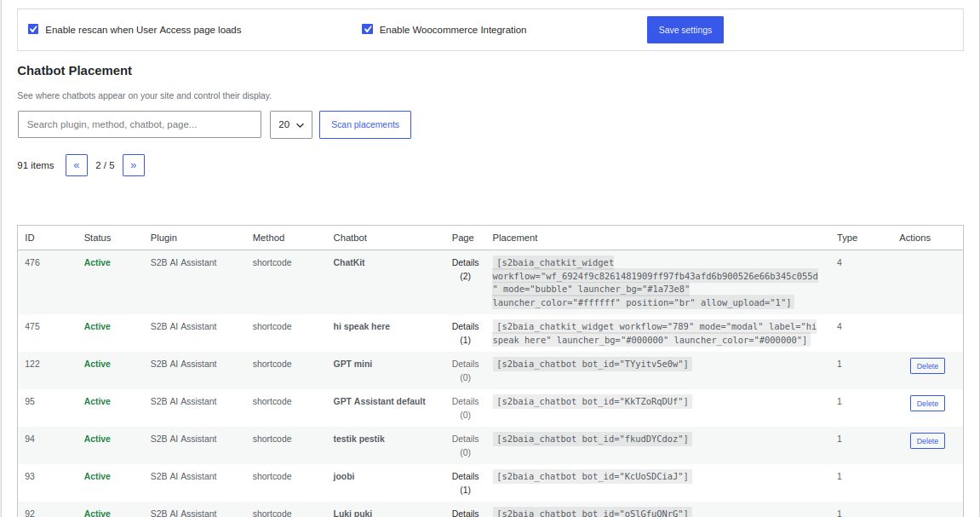Click the Status column header
Image resolution: width=980 pixels, height=517 pixels.
(x=98, y=238)
